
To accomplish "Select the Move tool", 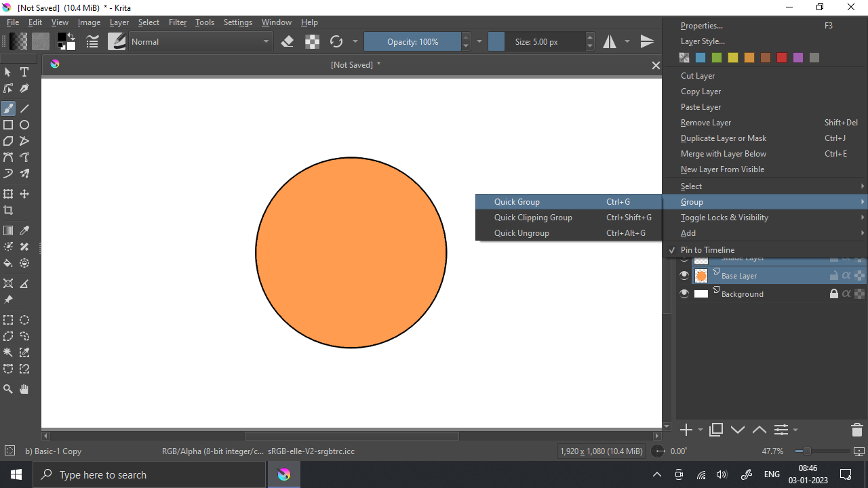I will pyautogui.click(x=24, y=194).
